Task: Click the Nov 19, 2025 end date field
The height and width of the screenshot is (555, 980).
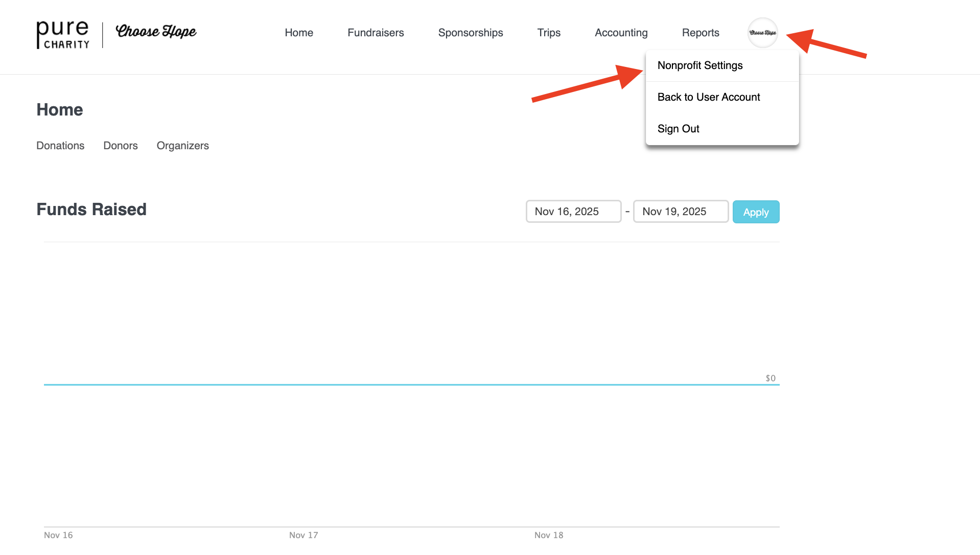Action: click(x=681, y=212)
